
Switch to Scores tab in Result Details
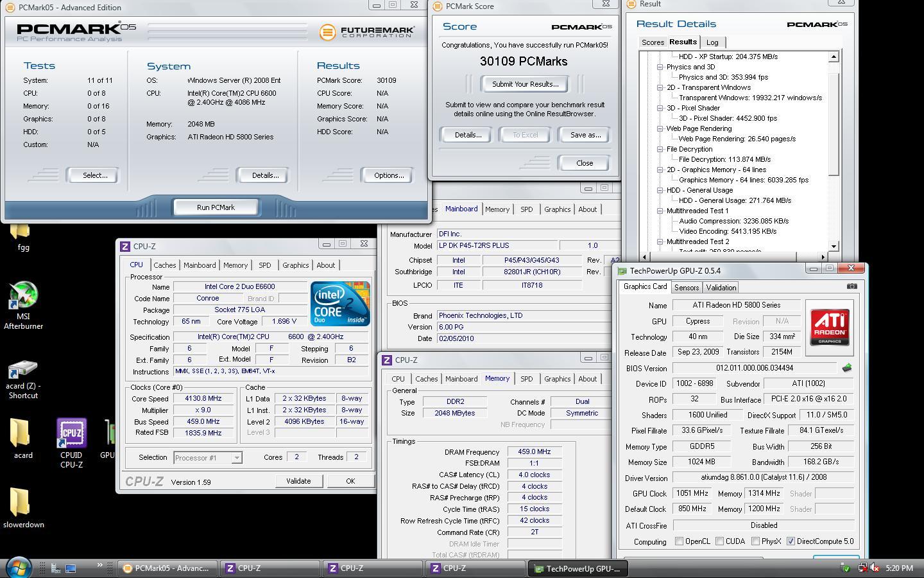coord(653,42)
